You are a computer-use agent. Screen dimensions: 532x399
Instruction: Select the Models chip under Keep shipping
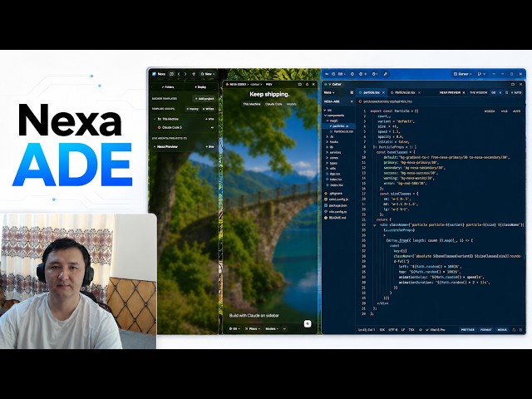[292, 104]
